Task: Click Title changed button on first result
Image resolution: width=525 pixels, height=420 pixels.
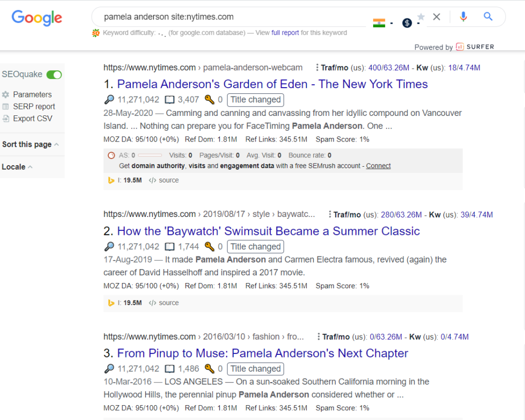Action: (x=255, y=100)
